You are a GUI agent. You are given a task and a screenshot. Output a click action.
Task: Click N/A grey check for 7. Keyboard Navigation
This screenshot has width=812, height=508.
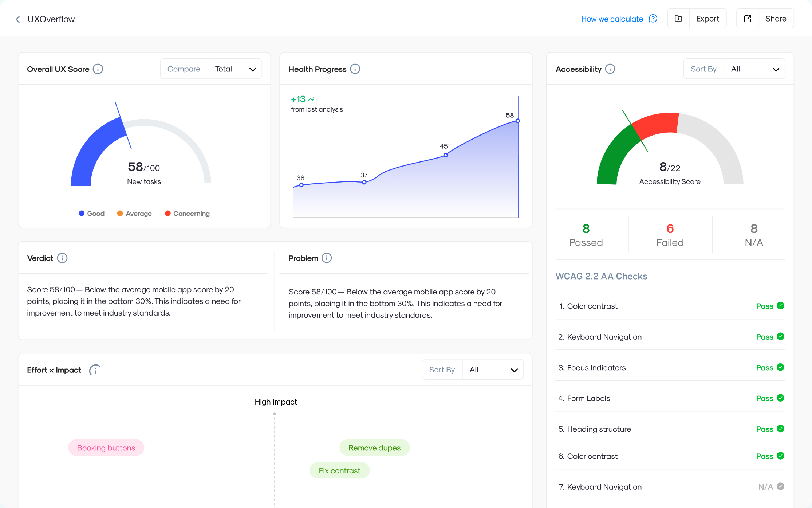(x=780, y=486)
